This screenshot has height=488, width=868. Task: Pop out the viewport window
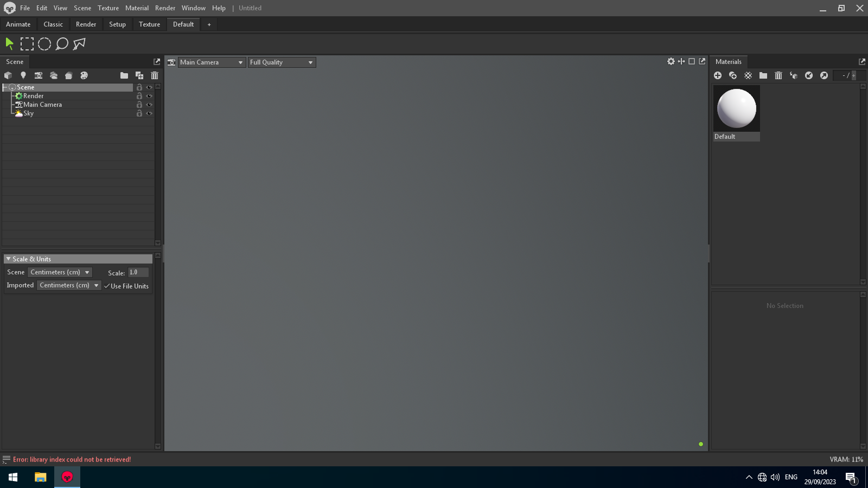702,62
